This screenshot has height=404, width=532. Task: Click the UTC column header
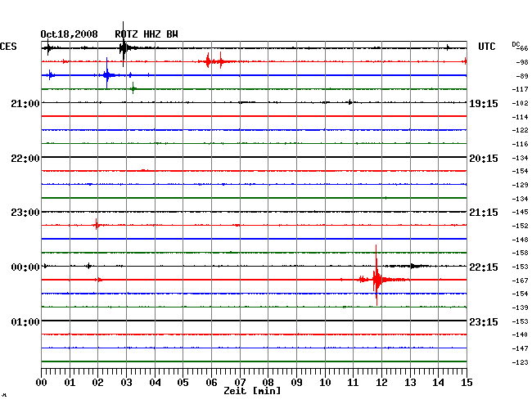tap(486, 47)
